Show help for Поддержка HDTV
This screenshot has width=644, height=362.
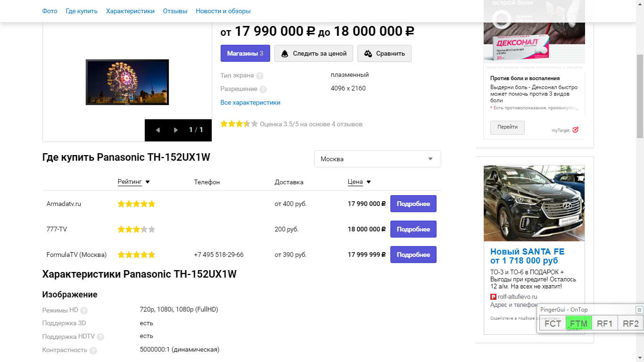click(x=100, y=337)
